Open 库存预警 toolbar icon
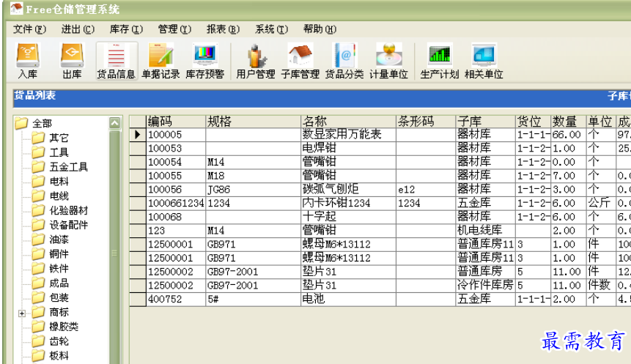Viewport: 631px width, 364px height. point(204,60)
